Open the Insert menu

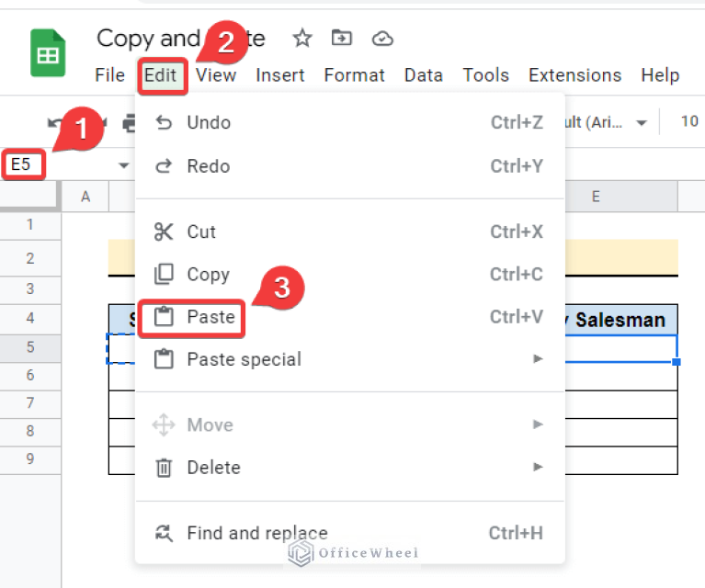coord(279,75)
